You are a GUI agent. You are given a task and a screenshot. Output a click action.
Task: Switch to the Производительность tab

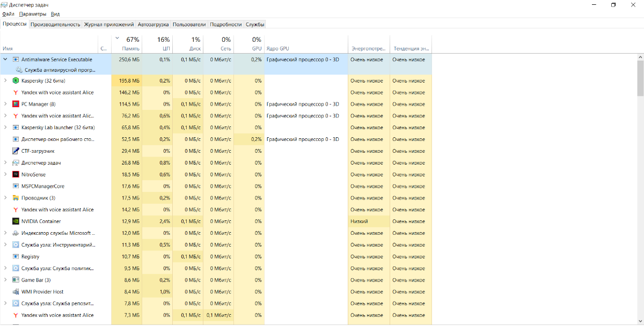click(x=56, y=24)
